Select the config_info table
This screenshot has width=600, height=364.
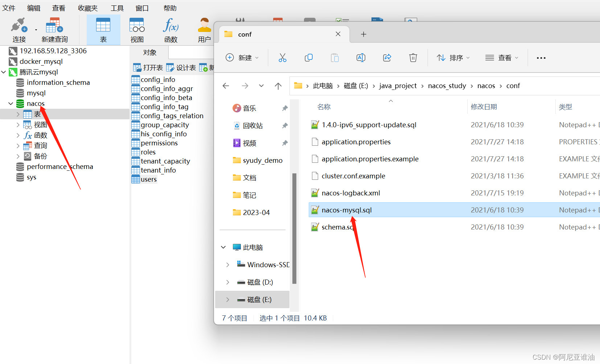point(158,79)
